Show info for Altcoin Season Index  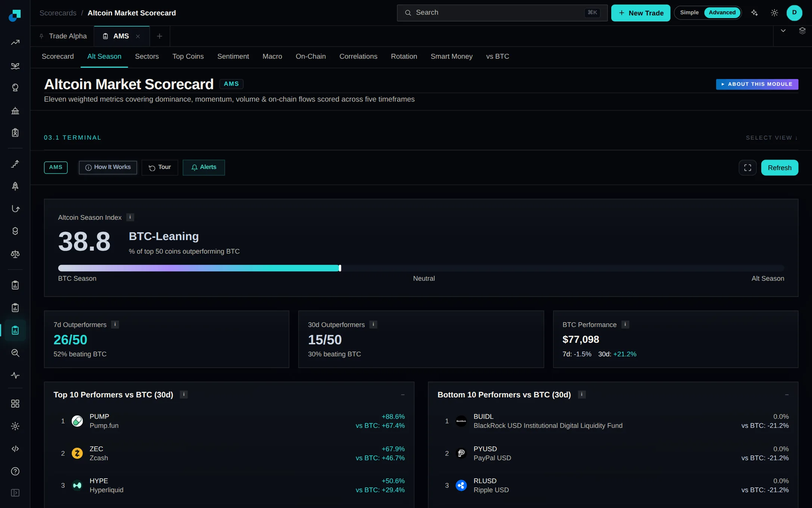coord(130,217)
